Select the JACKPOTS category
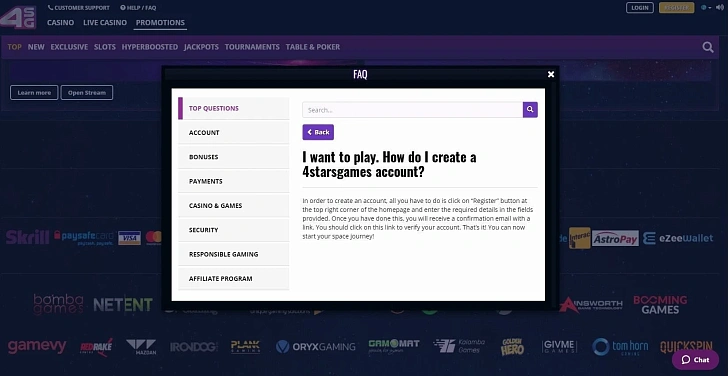 click(x=201, y=47)
